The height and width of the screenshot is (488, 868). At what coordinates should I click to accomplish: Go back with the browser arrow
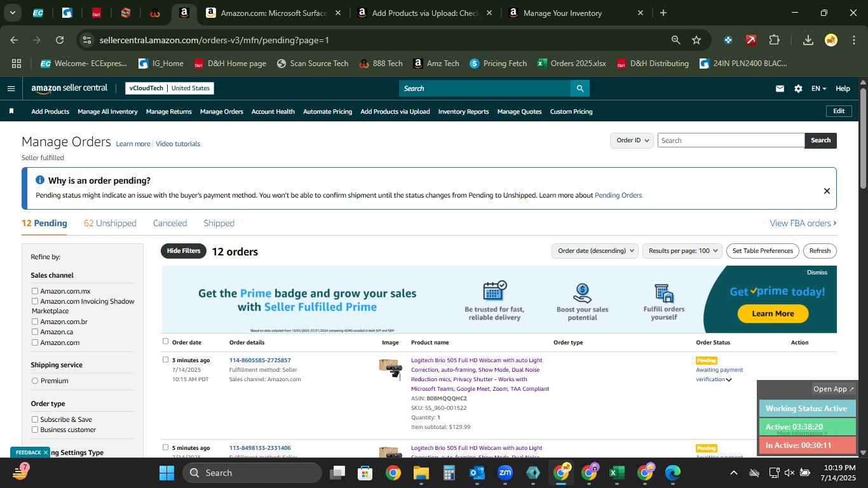coord(14,40)
